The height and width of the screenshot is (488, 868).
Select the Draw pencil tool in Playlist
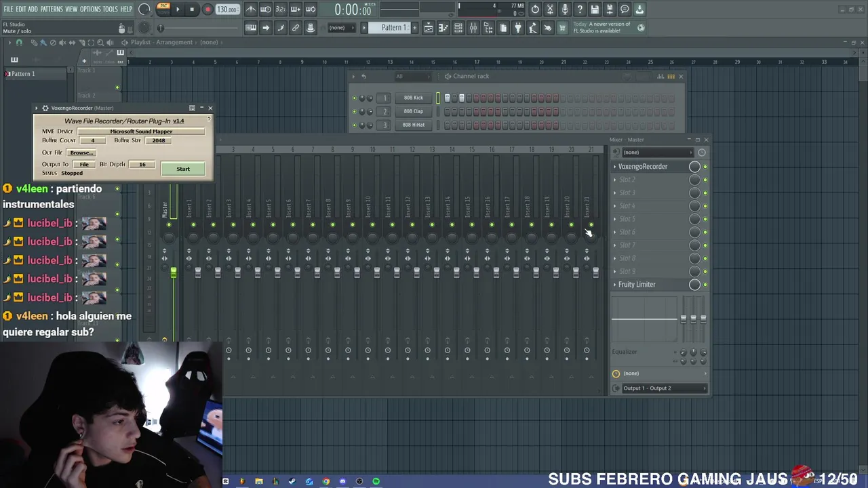pyautogui.click(x=34, y=43)
